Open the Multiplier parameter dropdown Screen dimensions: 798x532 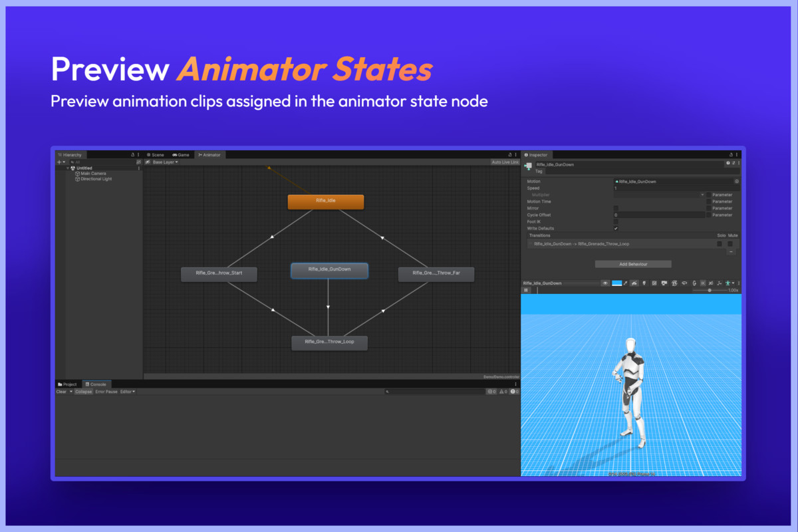[x=702, y=194]
